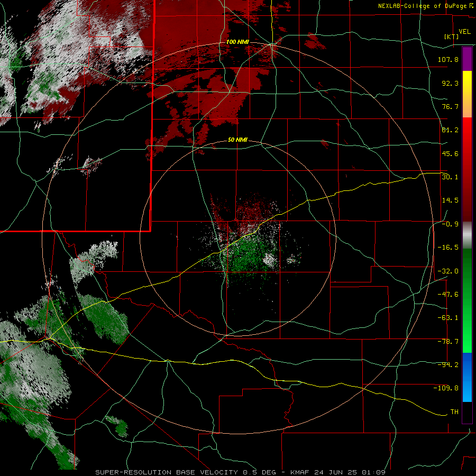The height and width of the screenshot is (476, 476).
Task: Click the yellow-orange color bar segment
Action: pos(467,94)
